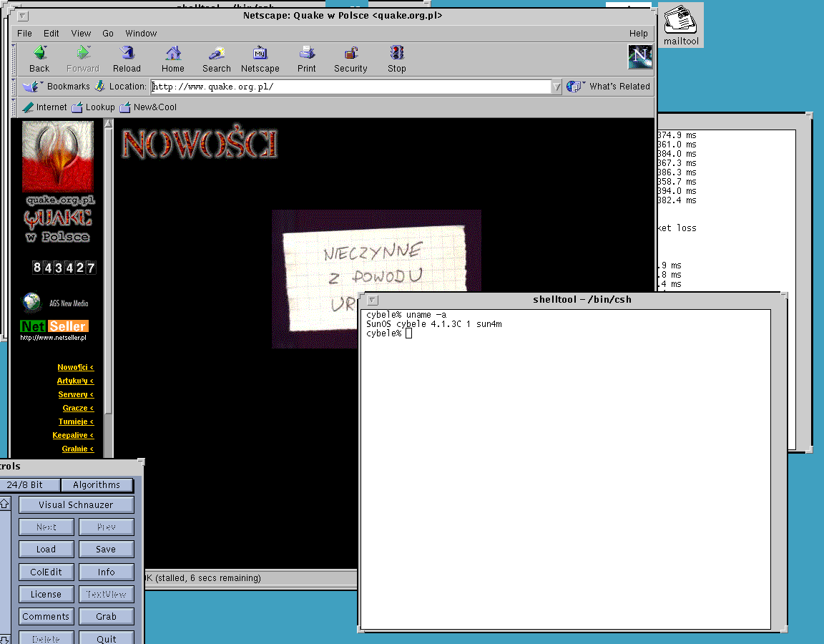Image resolution: width=824 pixels, height=644 pixels.
Task: Open the Gralnie sidebar link
Action: 78,449
